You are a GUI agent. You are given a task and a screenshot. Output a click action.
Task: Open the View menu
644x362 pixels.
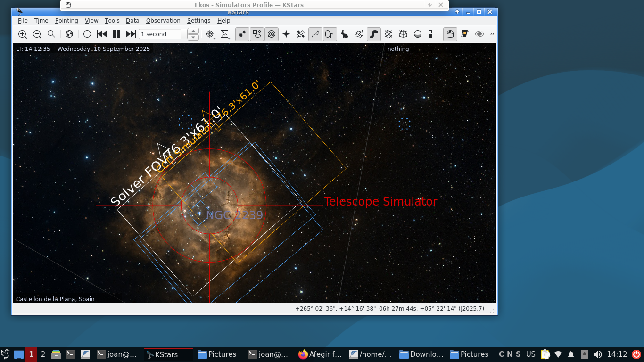(91, 21)
